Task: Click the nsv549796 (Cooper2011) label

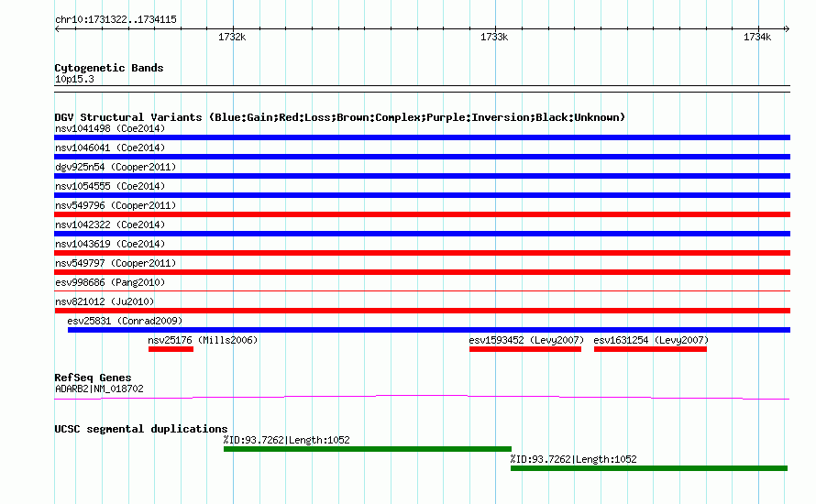Action: click(116, 205)
